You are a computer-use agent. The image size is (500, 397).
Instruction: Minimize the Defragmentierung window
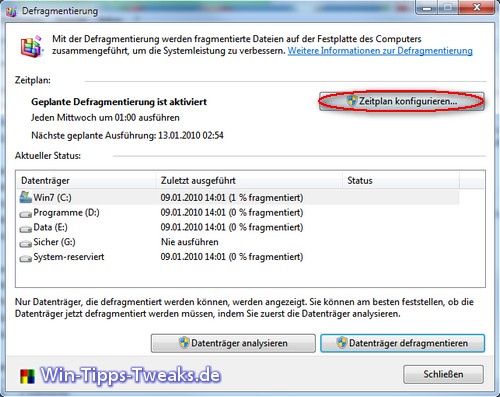[x=427, y=7]
